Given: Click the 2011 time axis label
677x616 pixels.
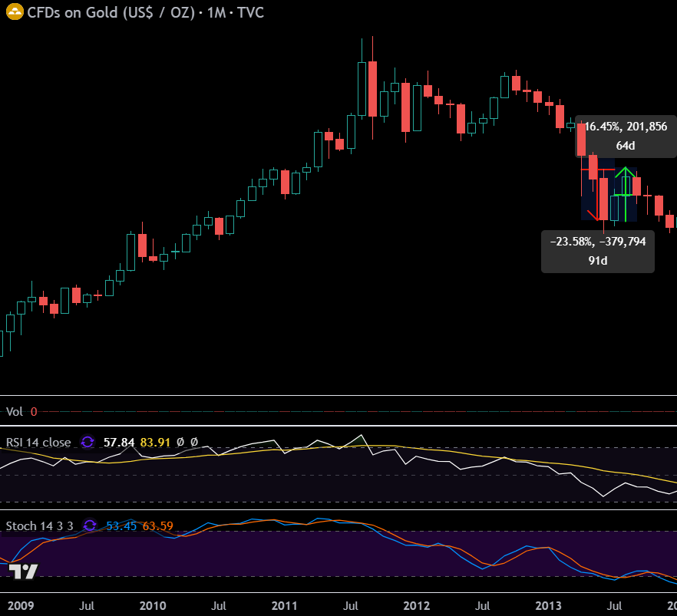Looking at the screenshot, I should pos(284,606).
